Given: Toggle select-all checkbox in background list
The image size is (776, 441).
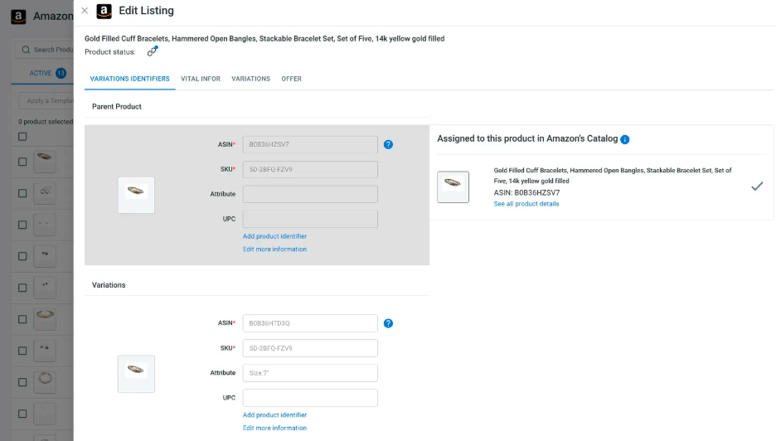Looking at the screenshot, I should tap(22, 137).
